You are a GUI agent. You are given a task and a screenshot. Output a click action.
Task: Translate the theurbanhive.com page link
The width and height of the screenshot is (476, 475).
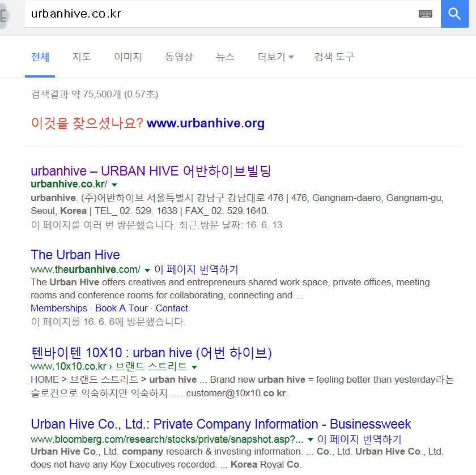196,269
